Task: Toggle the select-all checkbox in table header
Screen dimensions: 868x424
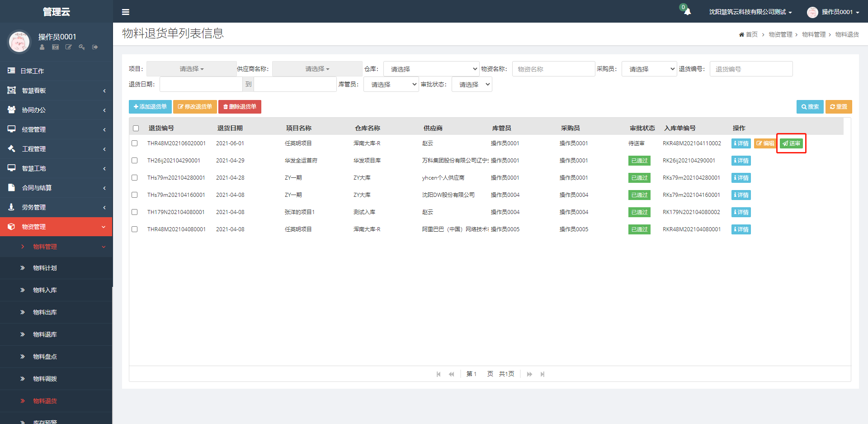Action: click(136, 129)
